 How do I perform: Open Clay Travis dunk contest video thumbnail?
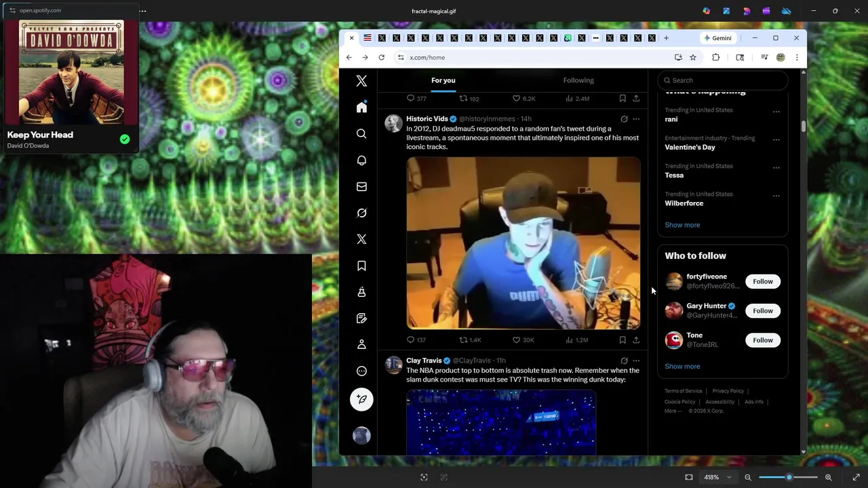(501, 422)
